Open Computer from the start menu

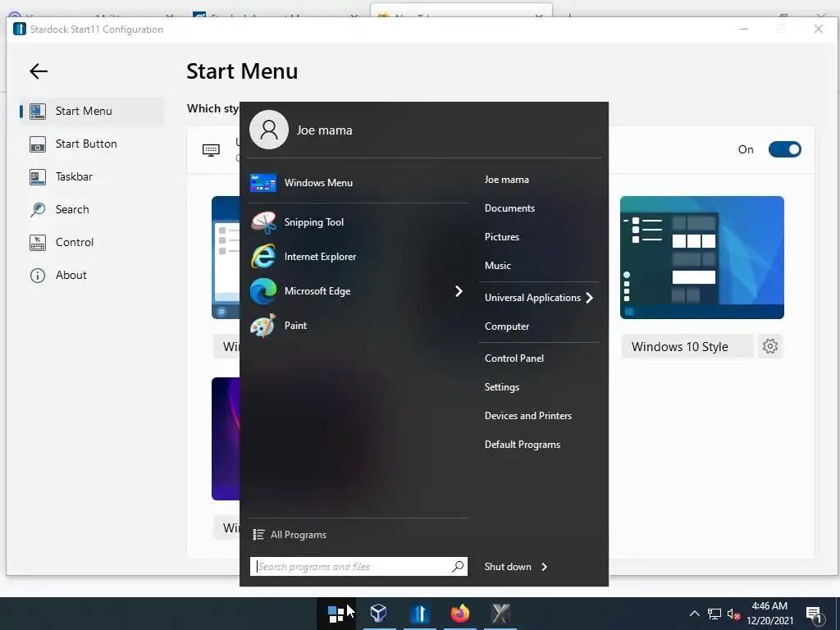tap(507, 326)
